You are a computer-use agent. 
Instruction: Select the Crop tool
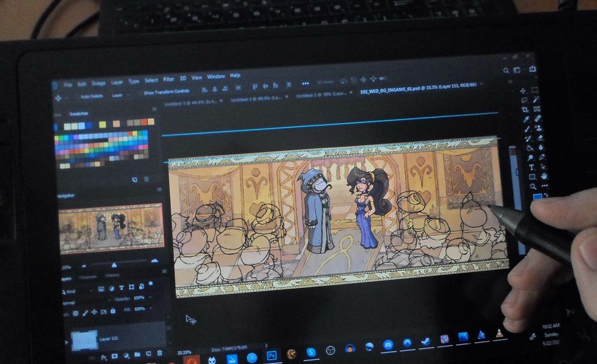[525, 110]
